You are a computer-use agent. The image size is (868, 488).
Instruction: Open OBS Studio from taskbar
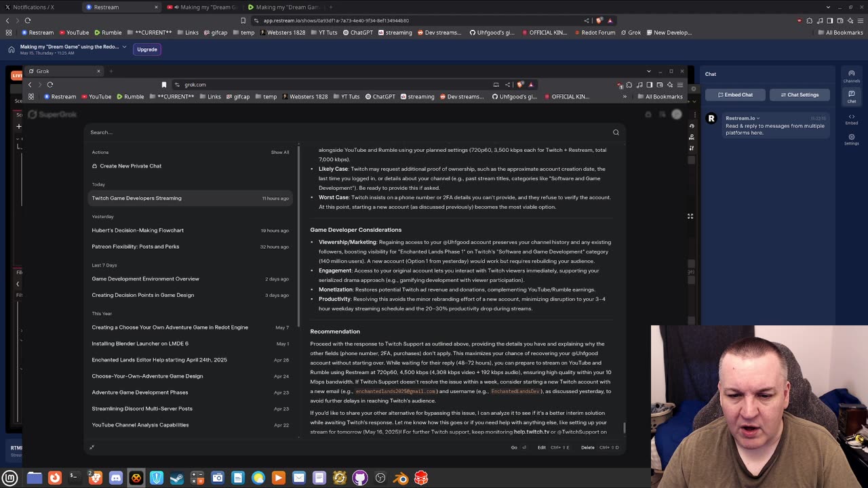tap(380, 479)
